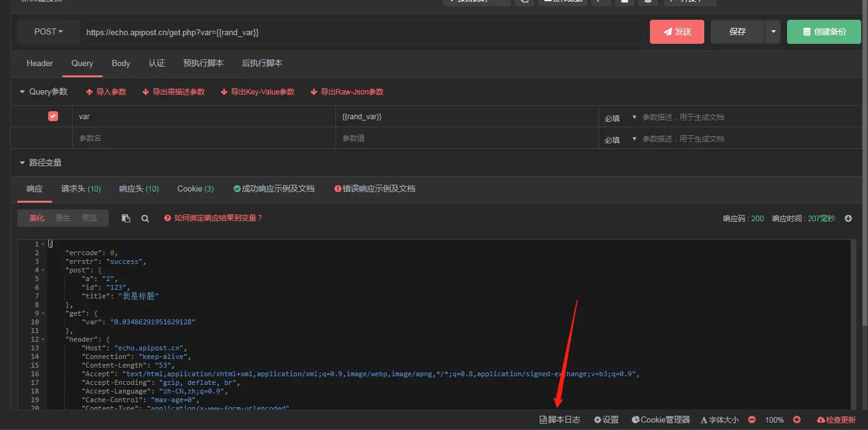Viewport: 868px width, 430px height.
Task: Select the 预览 view mode
Action: 90,218
